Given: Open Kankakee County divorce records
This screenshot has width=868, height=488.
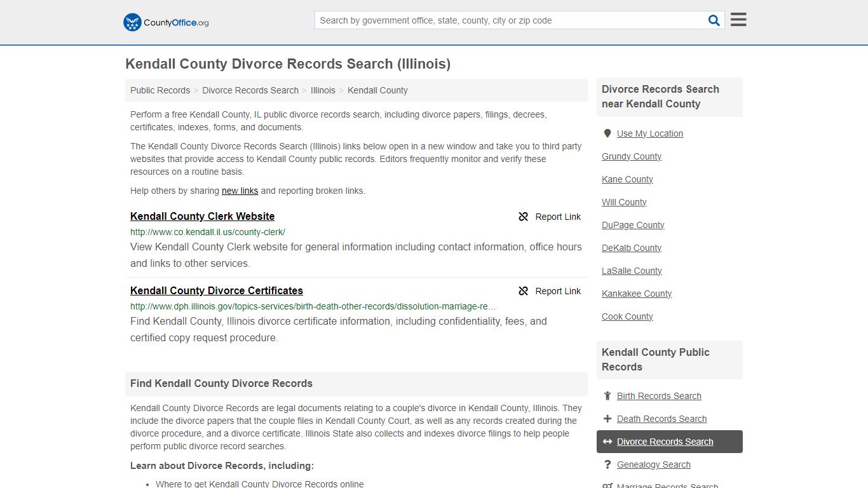Looking at the screenshot, I should point(637,294).
